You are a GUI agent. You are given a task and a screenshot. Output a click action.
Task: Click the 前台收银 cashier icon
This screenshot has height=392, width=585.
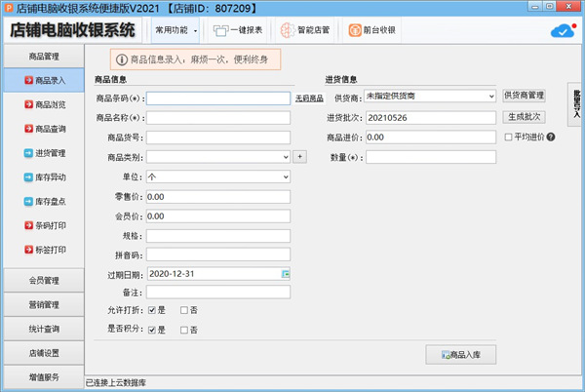[x=355, y=30]
